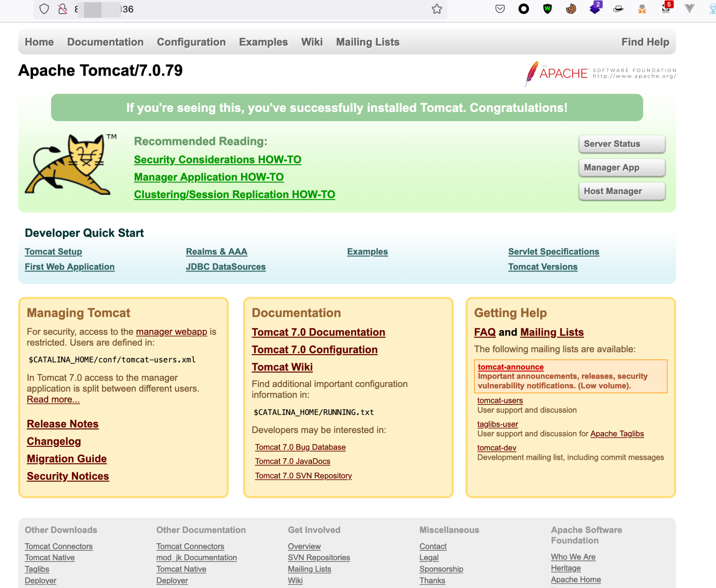The height and width of the screenshot is (588, 716).
Task: Open the Release Notes link
Action: 63,424
